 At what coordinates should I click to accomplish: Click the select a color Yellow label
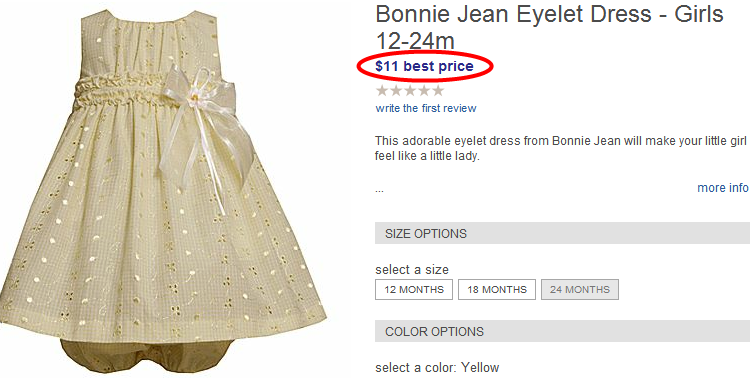pyautogui.click(x=437, y=367)
